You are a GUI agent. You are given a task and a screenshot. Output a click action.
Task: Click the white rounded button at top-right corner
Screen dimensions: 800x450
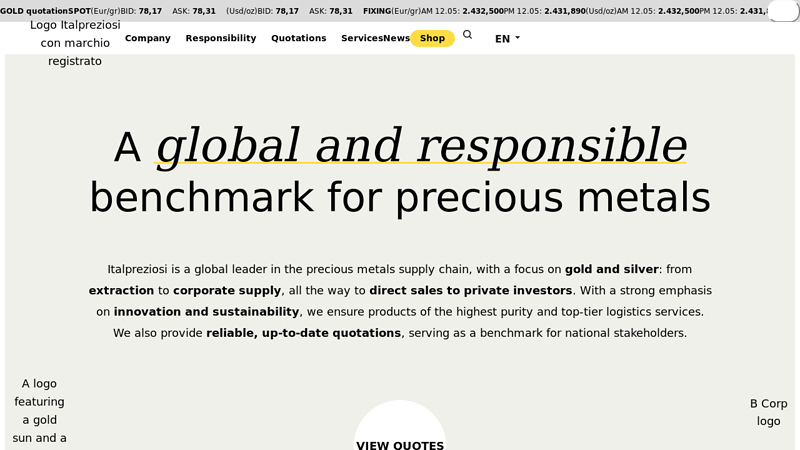783,11
